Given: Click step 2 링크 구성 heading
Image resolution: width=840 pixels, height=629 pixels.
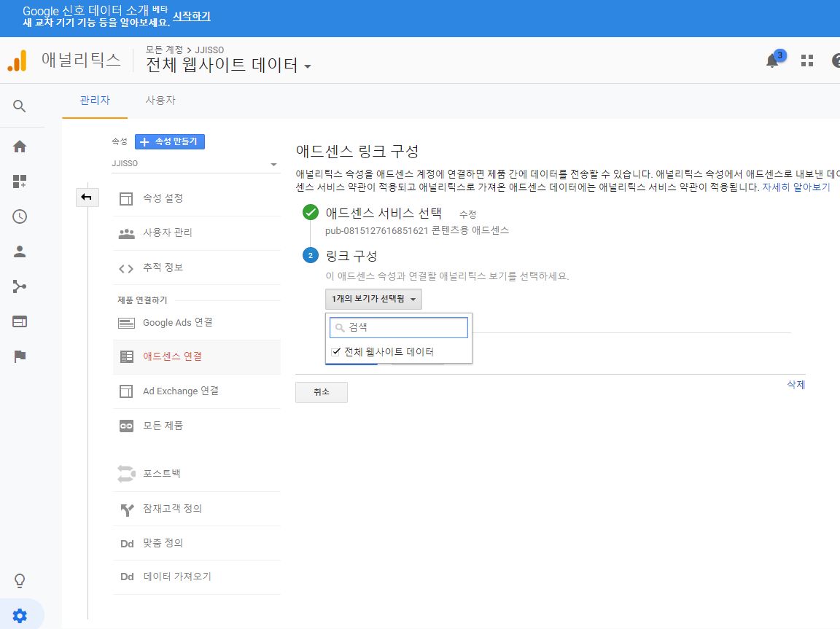Looking at the screenshot, I should click(x=351, y=256).
